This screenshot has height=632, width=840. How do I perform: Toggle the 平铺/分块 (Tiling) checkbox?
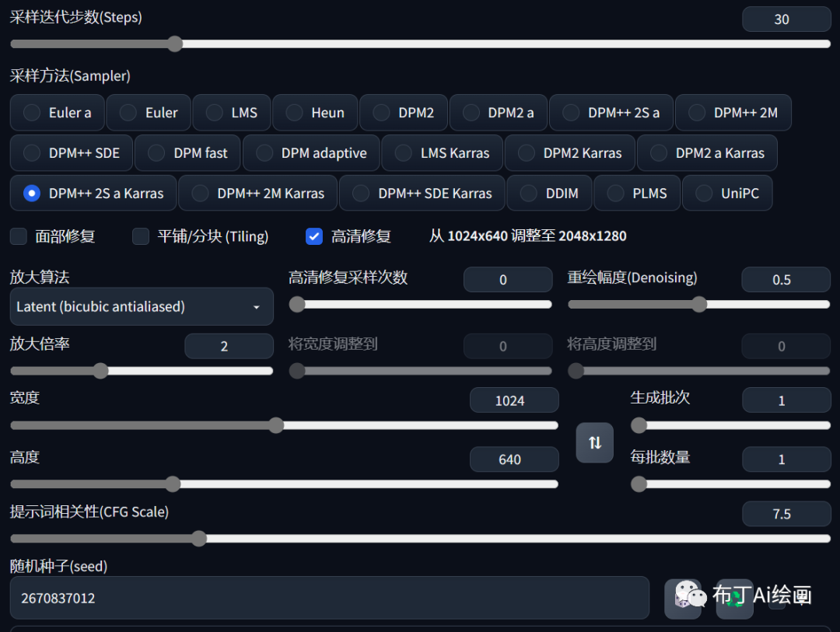[141, 236]
